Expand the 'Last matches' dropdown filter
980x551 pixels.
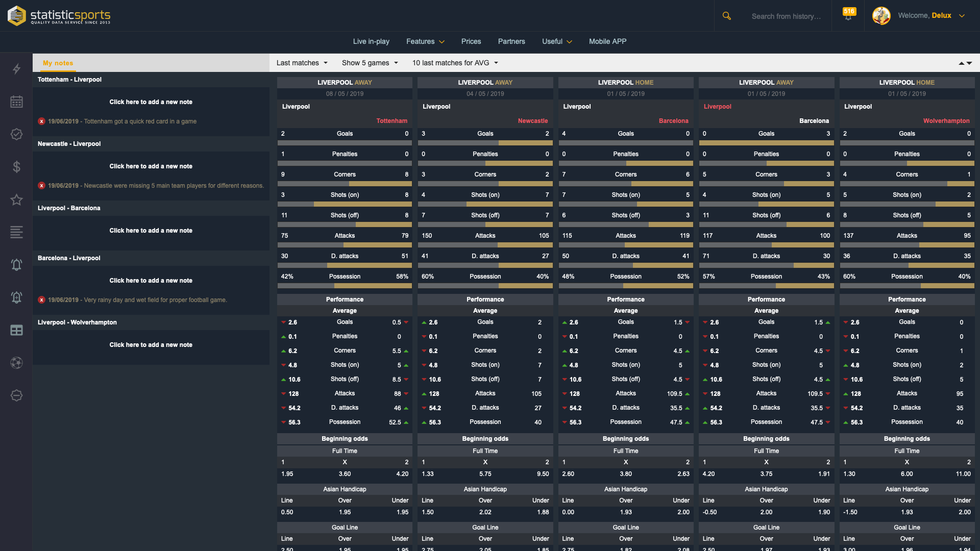point(302,62)
